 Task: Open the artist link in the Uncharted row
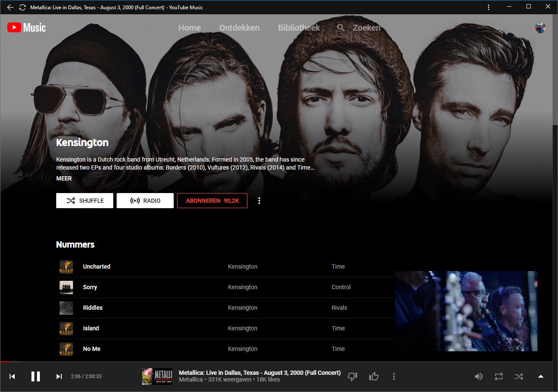click(x=242, y=267)
